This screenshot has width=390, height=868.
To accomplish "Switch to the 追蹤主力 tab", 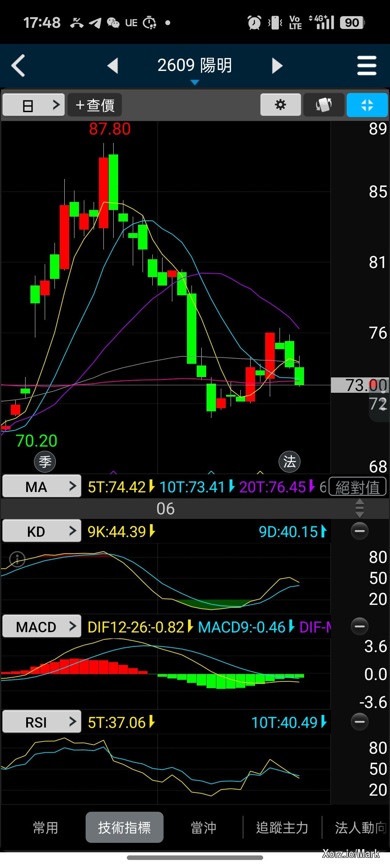I will click(x=282, y=828).
